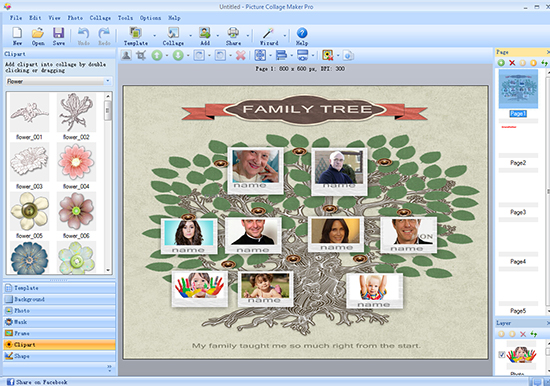Click the green bring-forward up arrow

click(157, 55)
